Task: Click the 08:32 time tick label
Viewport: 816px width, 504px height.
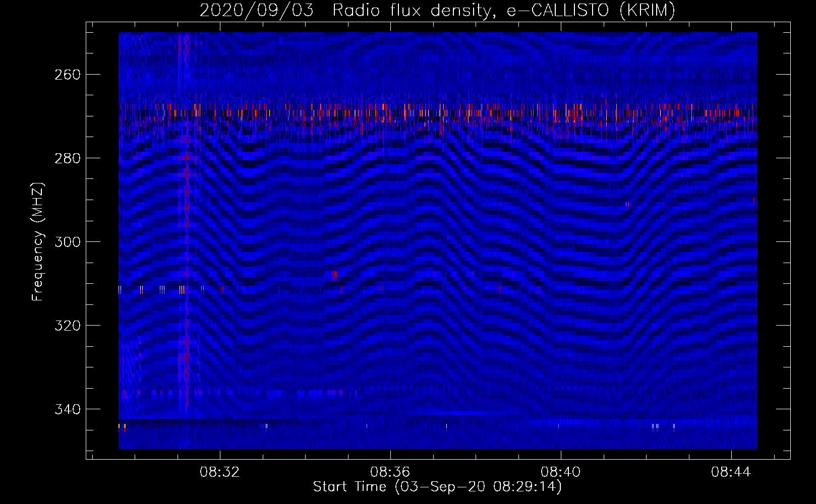Action: 219,472
